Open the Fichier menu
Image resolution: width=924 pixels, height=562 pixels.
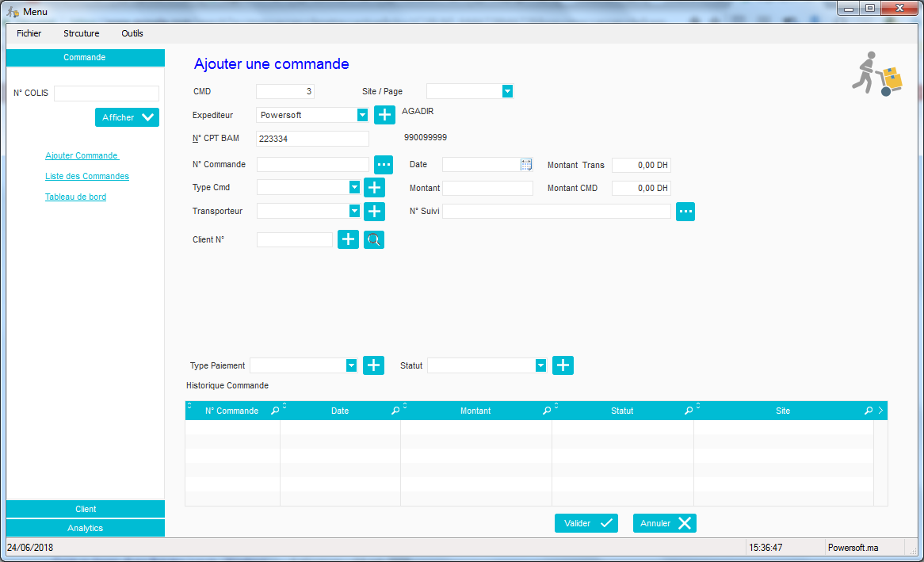click(29, 33)
